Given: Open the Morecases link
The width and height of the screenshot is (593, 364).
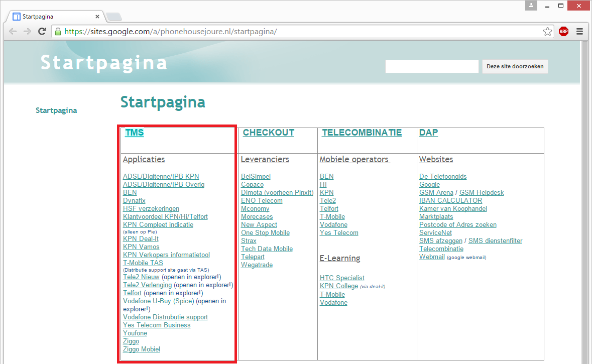Looking at the screenshot, I should pyautogui.click(x=257, y=216).
